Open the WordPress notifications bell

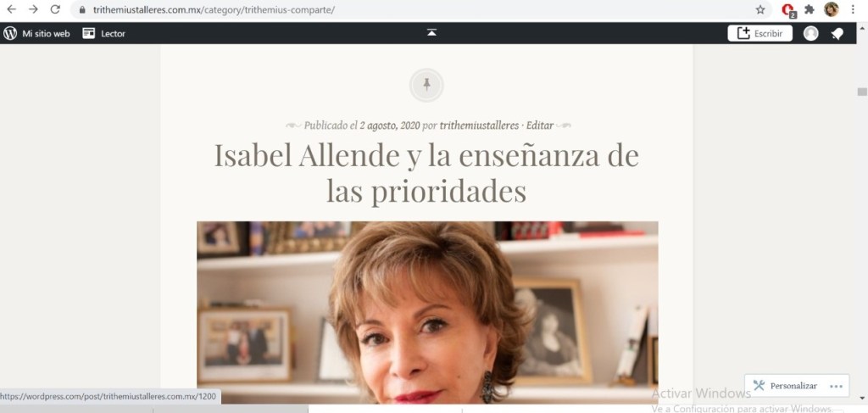(x=837, y=34)
